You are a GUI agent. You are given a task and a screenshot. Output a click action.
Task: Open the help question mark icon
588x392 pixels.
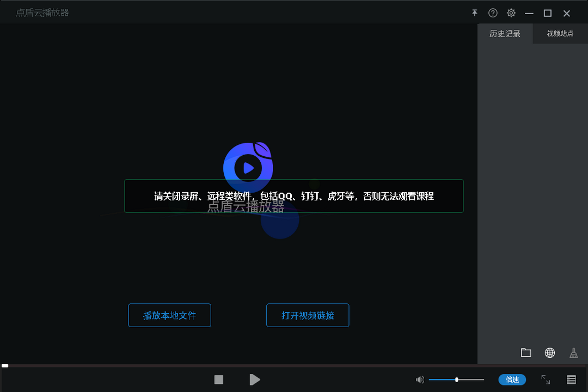click(x=493, y=13)
